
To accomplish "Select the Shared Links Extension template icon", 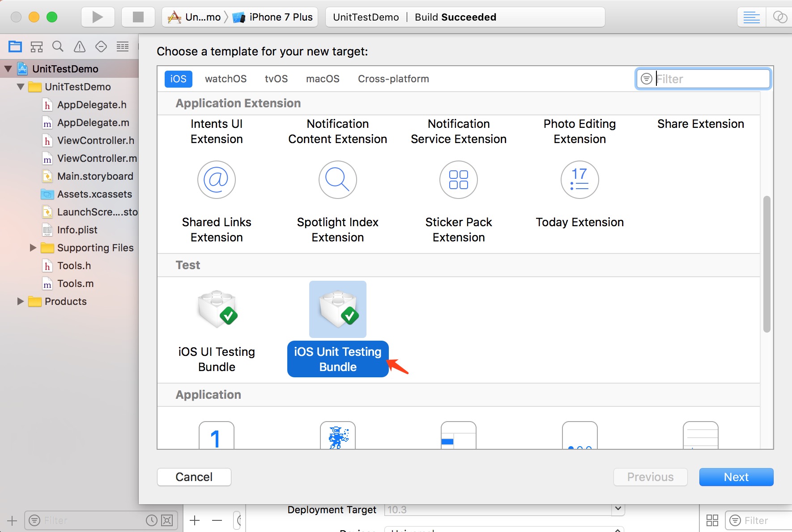I will (217, 180).
